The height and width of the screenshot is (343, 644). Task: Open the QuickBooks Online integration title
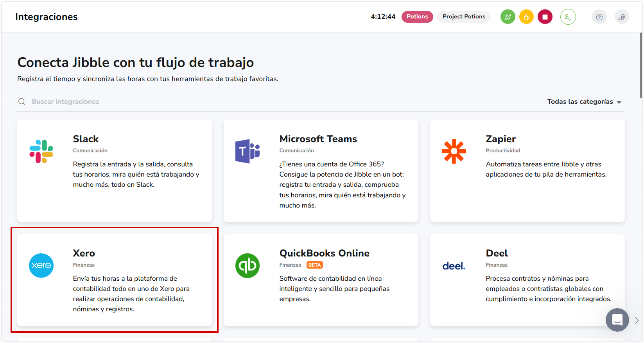324,253
